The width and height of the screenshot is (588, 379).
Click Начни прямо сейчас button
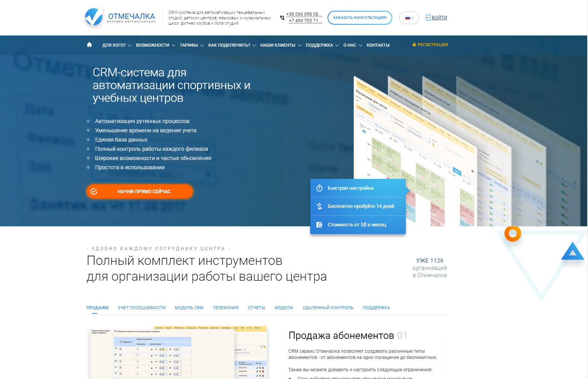(x=140, y=191)
